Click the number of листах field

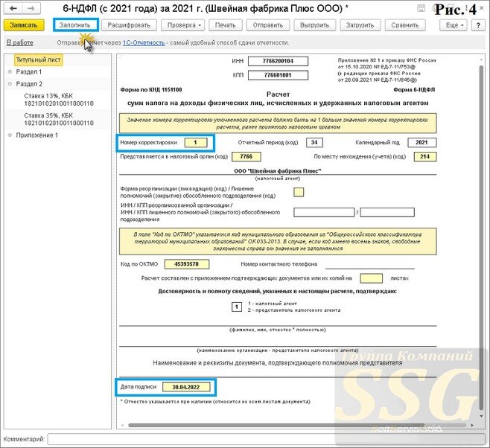pyautogui.click(x=371, y=278)
